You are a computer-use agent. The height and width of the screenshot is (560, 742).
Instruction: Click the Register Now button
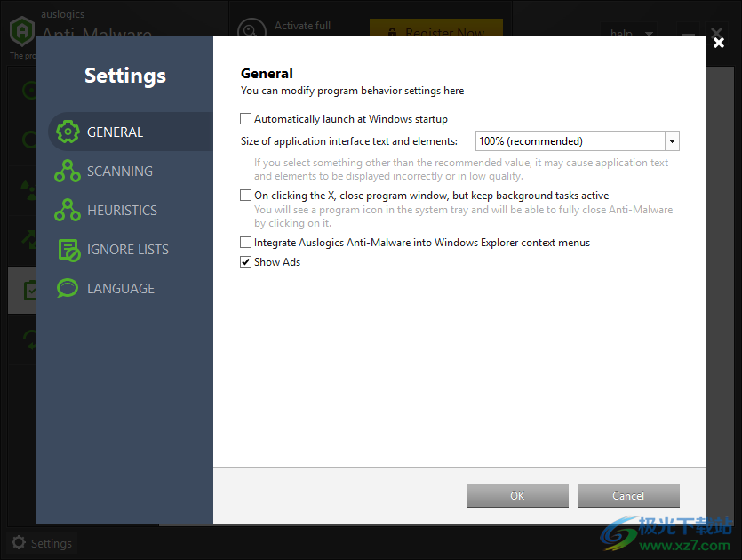(435, 29)
